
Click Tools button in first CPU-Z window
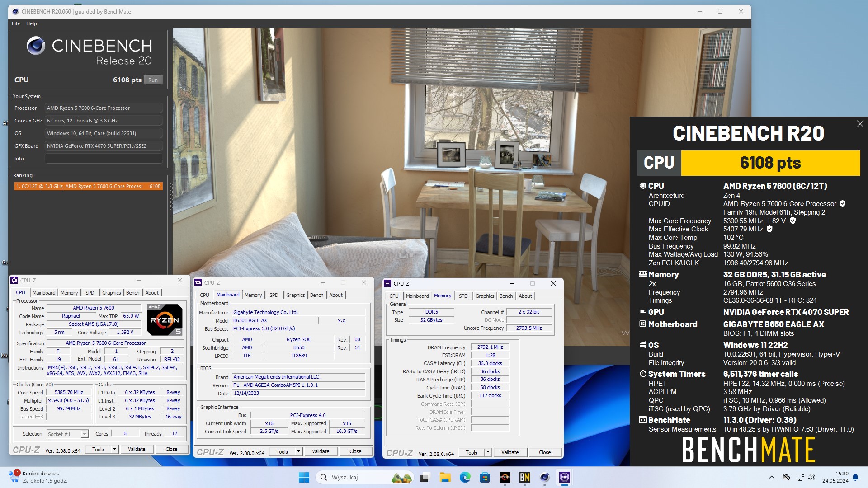click(x=98, y=449)
